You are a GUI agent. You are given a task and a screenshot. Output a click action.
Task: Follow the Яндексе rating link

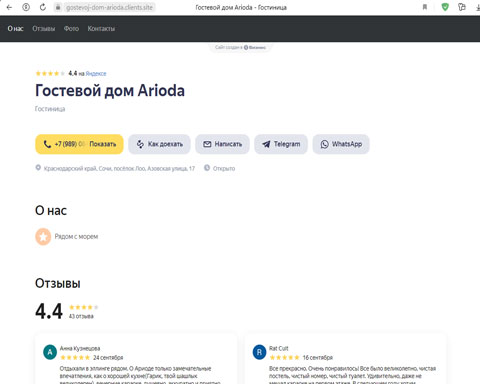click(x=96, y=74)
